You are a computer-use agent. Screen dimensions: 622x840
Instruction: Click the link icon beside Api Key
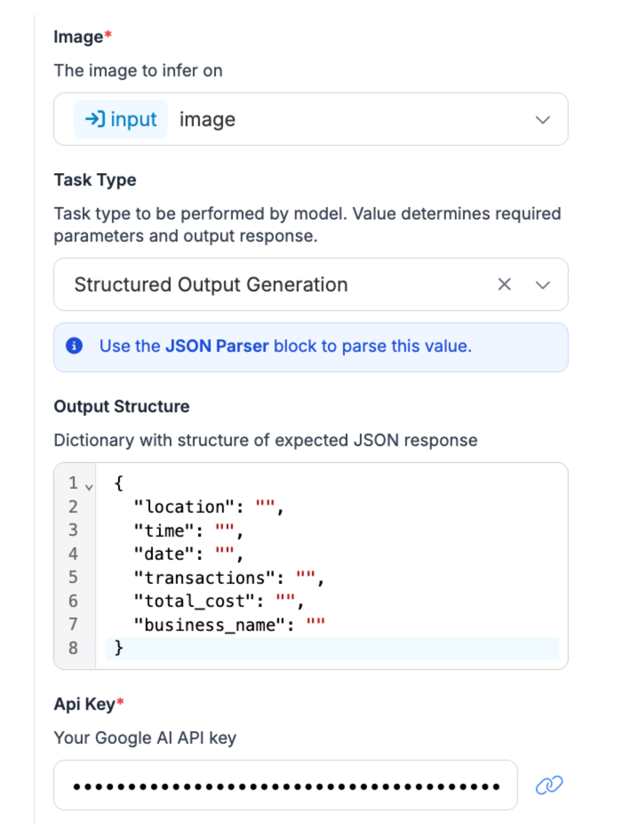click(549, 785)
